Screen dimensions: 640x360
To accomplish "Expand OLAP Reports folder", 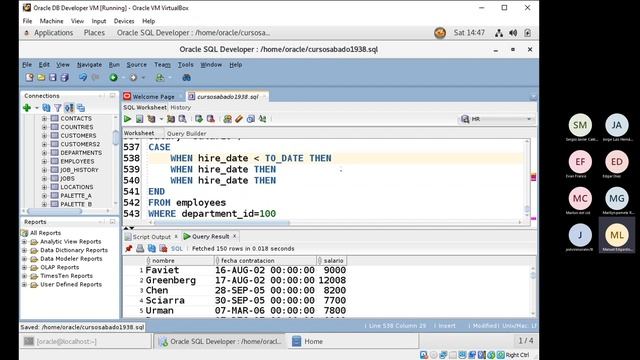I will pyautogui.click(x=24, y=267).
